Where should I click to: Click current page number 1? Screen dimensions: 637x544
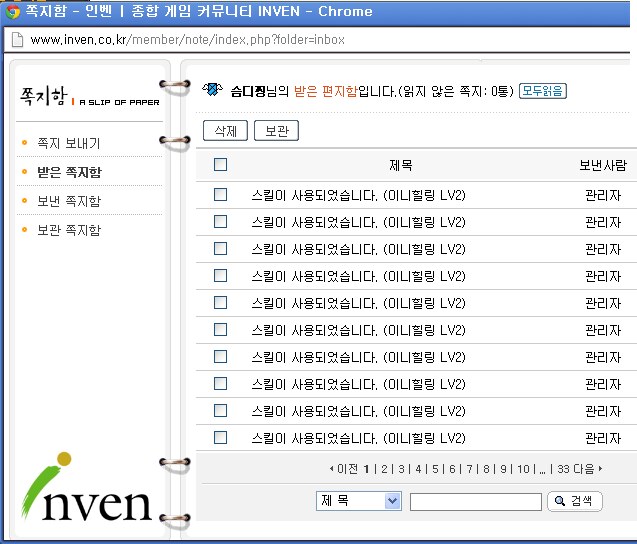pos(366,469)
